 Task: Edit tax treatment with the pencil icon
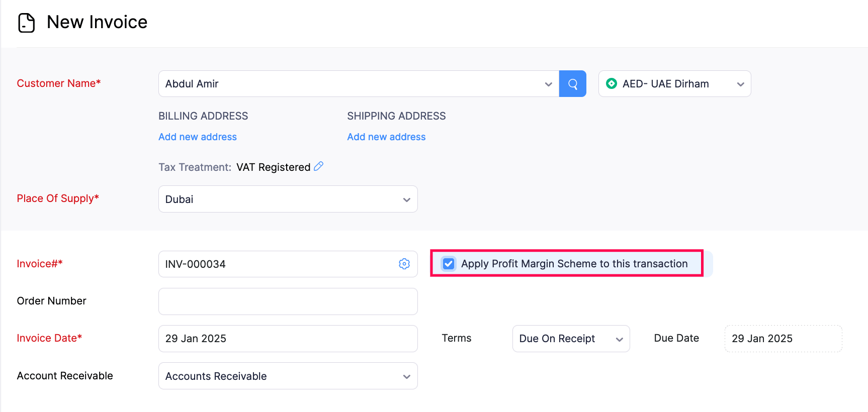319,166
